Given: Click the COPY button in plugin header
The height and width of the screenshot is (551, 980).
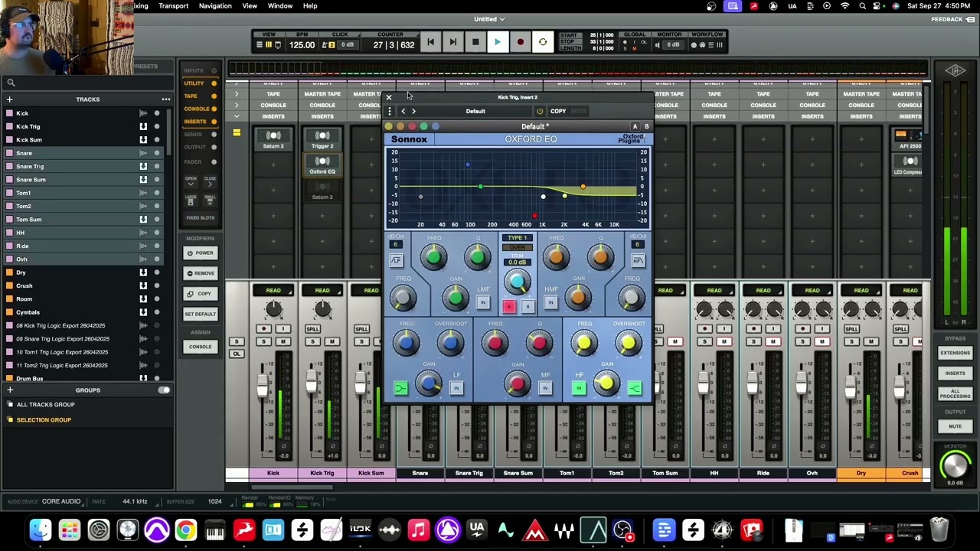Looking at the screenshot, I should coord(558,111).
